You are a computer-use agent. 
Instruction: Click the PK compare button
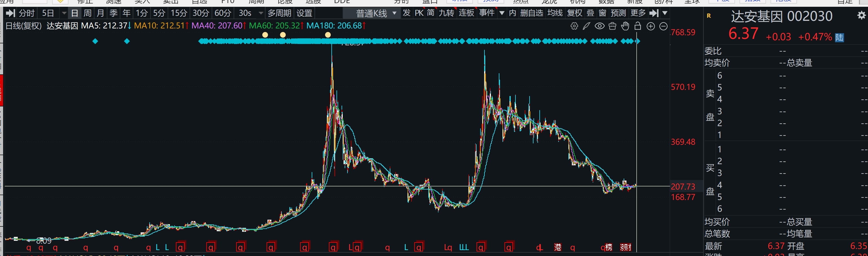[x=419, y=13]
